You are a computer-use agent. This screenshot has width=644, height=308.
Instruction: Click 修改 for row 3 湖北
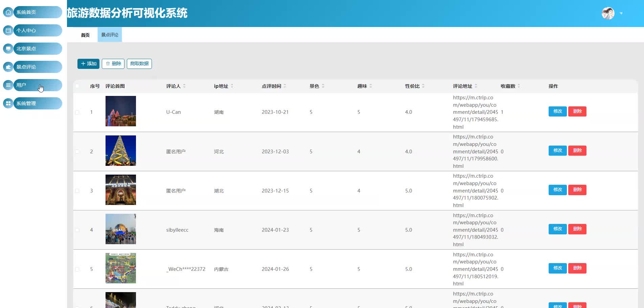click(x=557, y=190)
